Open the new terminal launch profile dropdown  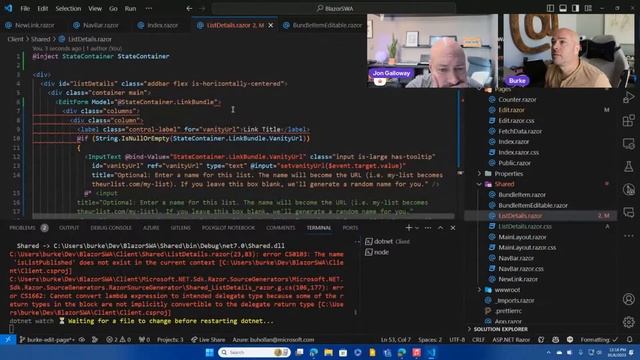pyautogui.click(x=417, y=228)
